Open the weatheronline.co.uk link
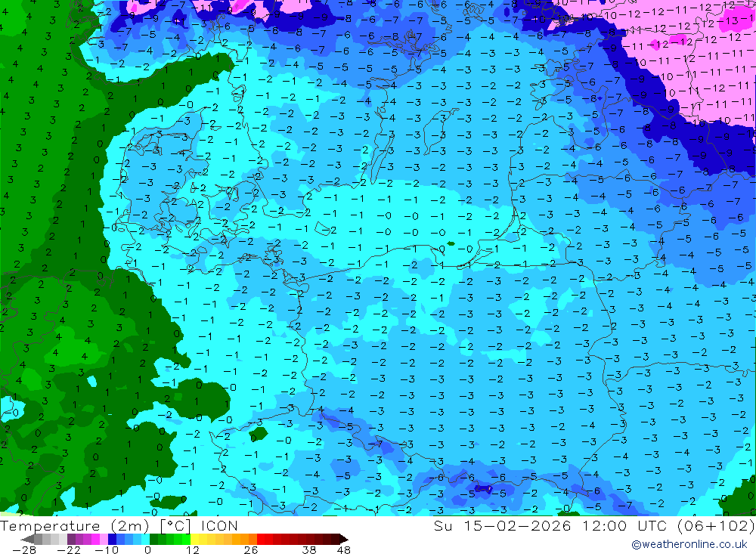The width and height of the screenshot is (756, 554). [x=689, y=544]
